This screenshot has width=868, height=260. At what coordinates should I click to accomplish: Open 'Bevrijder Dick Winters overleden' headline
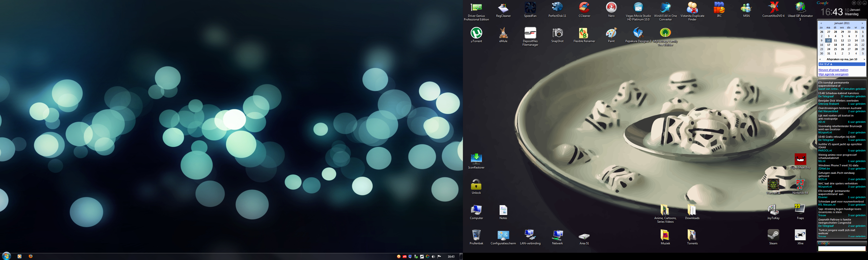pyautogui.click(x=838, y=101)
